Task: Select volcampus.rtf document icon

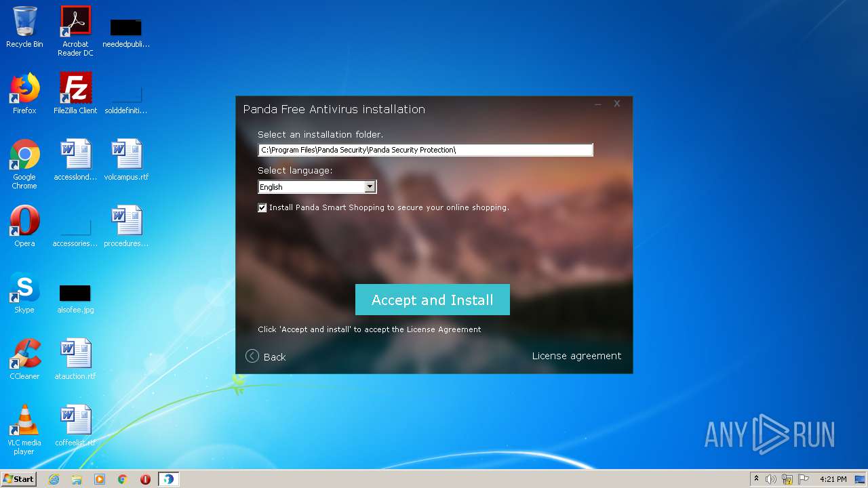Action: click(x=126, y=160)
